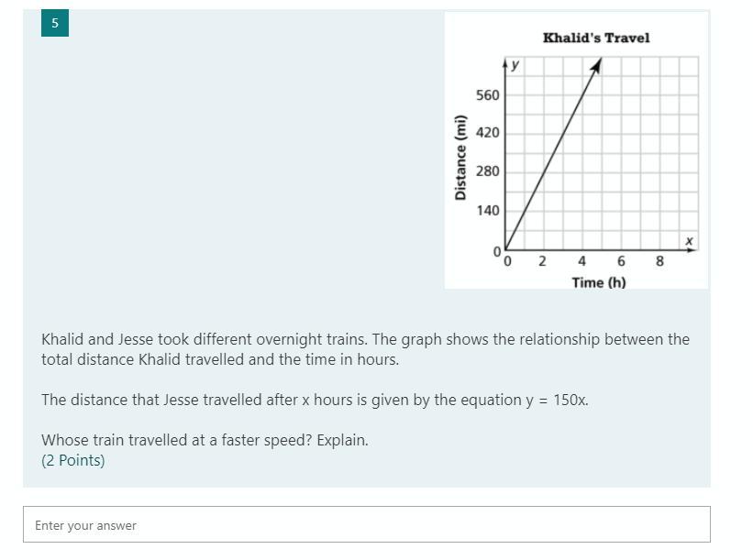Screen dimensions: 753x560
Task: Click the 560 tick label on the y-axis
Action: pyautogui.click(x=487, y=95)
